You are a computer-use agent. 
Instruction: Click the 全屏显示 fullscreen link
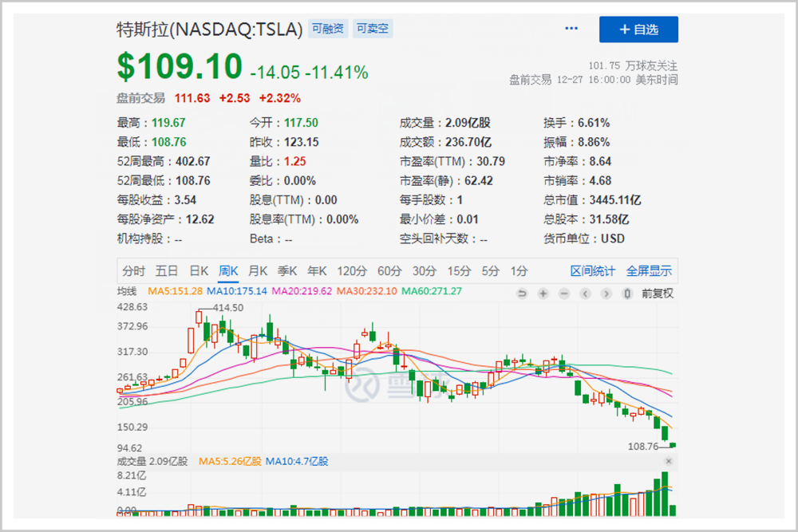click(x=649, y=271)
